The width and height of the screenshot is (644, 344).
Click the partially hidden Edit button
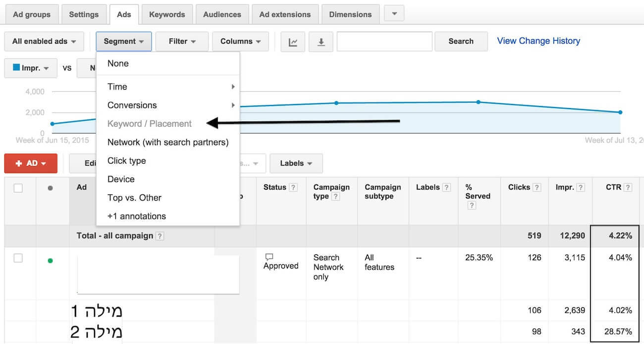(x=83, y=164)
